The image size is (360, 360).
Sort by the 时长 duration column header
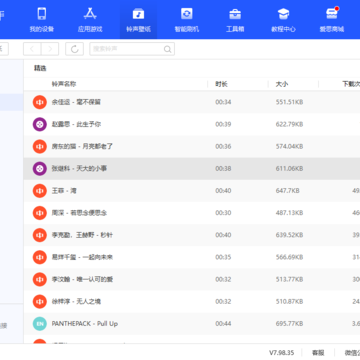(x=221, y=84)
